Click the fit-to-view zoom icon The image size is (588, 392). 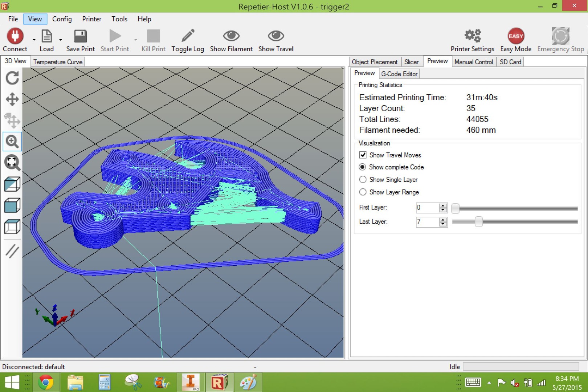pyautogui.click(x=12, y=163)
